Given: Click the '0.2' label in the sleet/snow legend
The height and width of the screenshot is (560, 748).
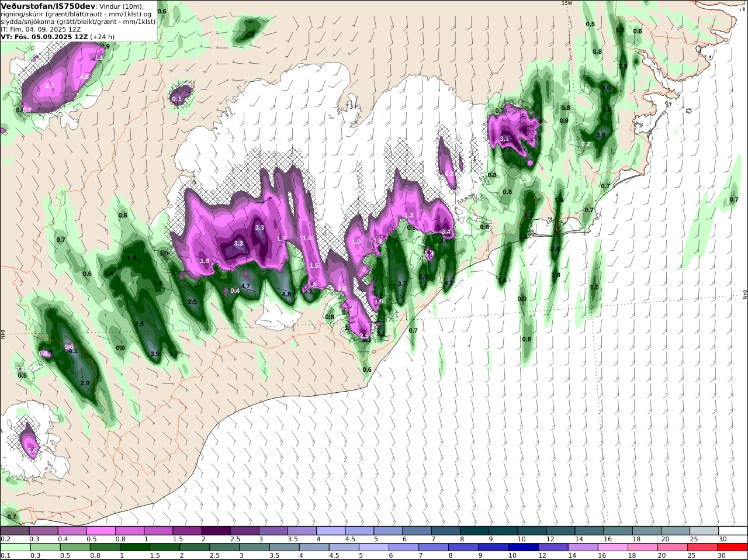Looking at the screenshot, I should coord(5,539).
